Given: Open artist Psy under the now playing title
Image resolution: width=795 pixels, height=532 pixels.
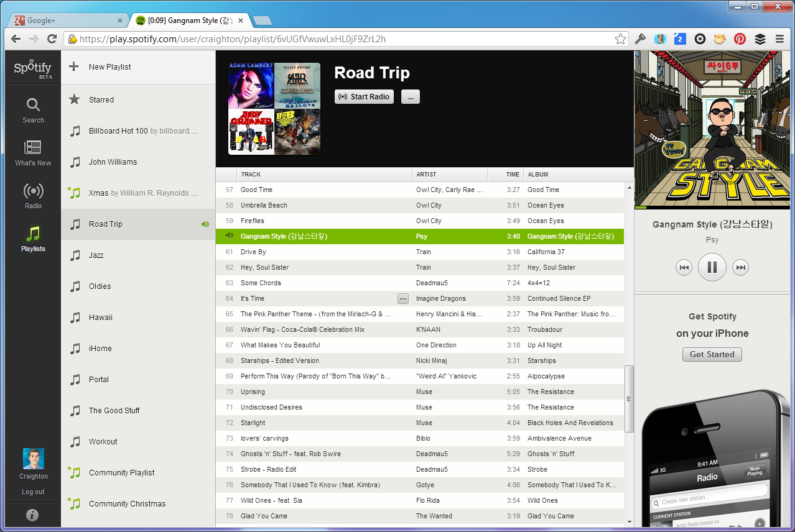Looking at the screenshot, I should [712, 239].
